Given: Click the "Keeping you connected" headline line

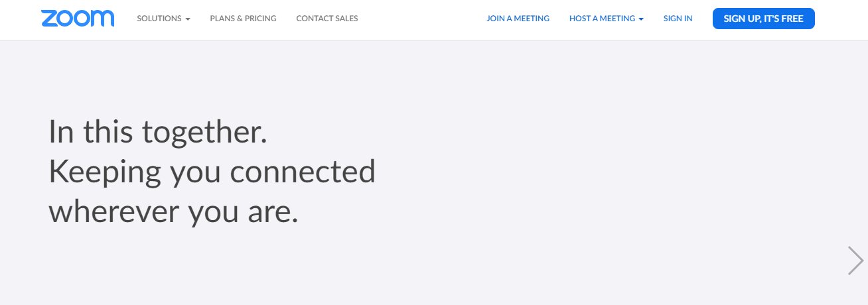Looking at the screenshot, I should click(x=212, y=172).
